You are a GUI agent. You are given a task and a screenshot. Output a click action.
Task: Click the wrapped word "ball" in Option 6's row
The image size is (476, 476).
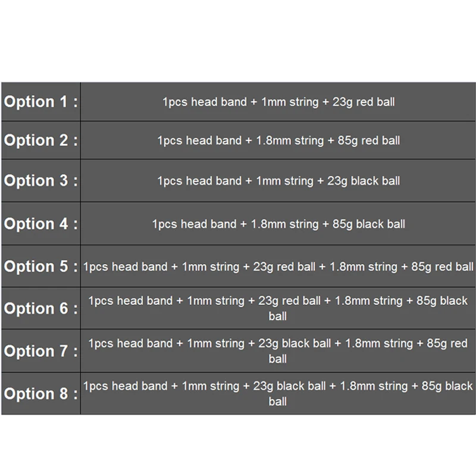pyautogui.click(x=278, y=317)
